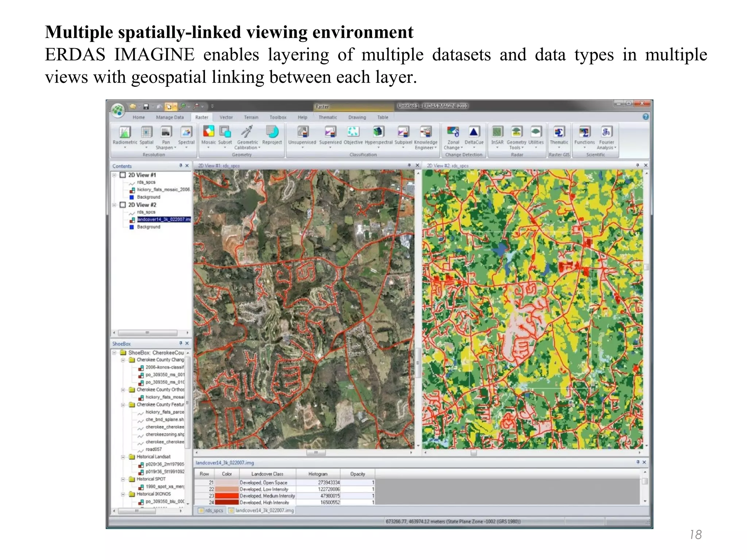This screenshot has height=560, width=747.
Task: Click the Developed, Medium Intensity color swatch
Action: 227,496
